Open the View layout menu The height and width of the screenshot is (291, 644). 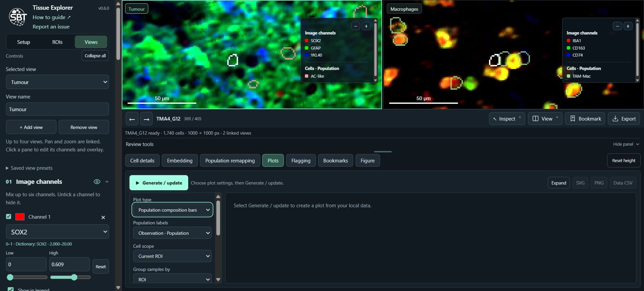coord(545,119)
